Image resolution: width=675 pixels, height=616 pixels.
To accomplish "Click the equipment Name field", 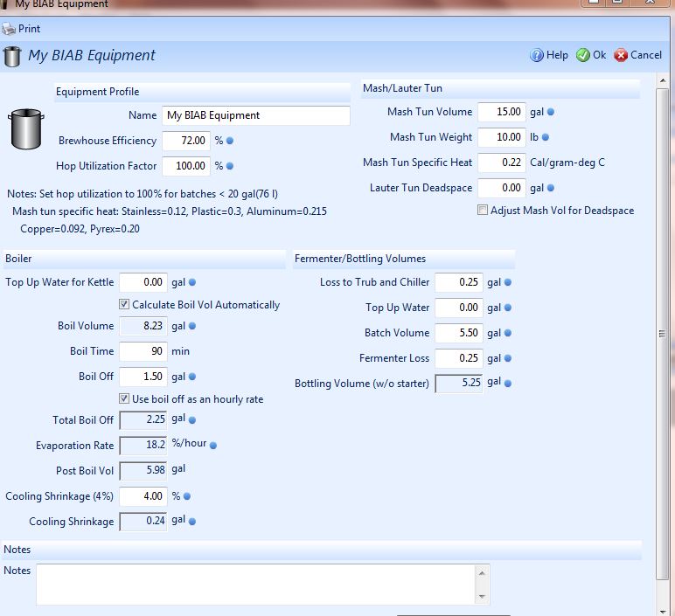I will coord(256,115).
